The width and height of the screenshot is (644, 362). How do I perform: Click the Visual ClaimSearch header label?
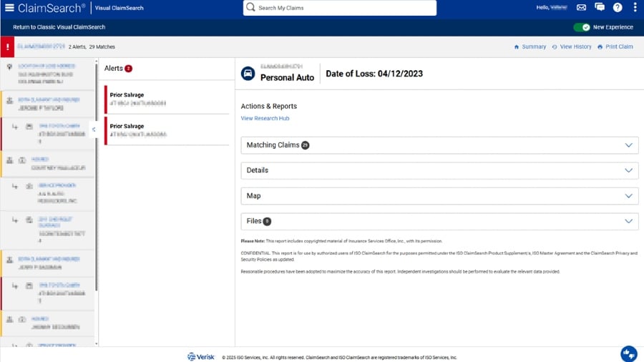point(119,8)
